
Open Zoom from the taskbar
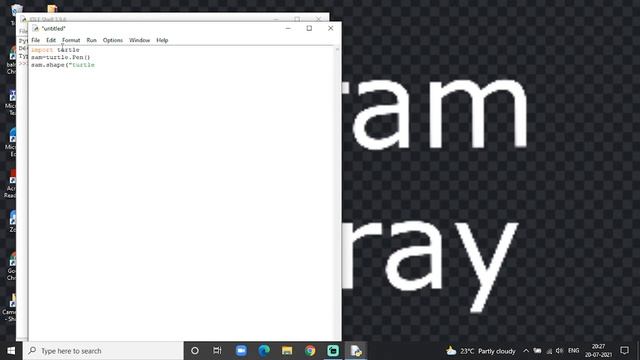coord(241,351)
